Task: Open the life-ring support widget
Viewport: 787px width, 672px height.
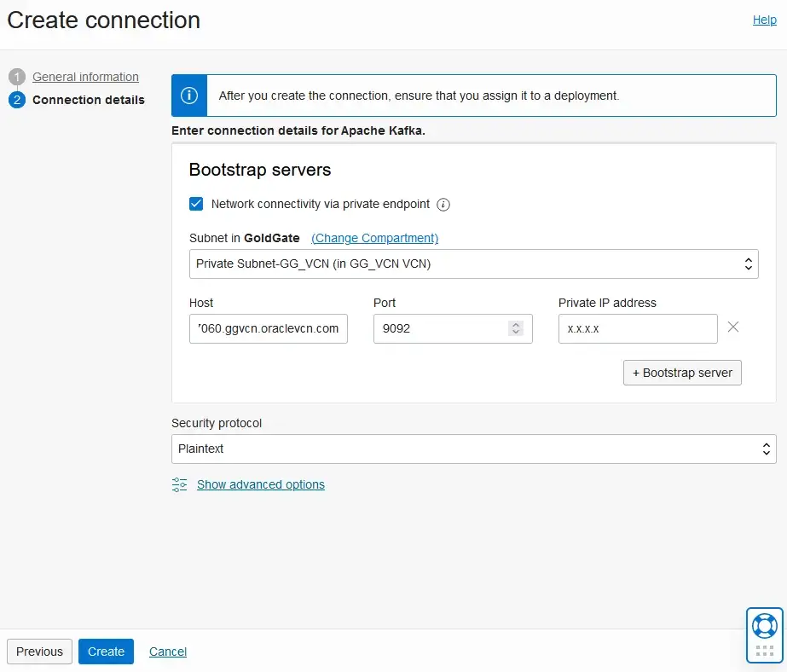Action: coord(764,625)
